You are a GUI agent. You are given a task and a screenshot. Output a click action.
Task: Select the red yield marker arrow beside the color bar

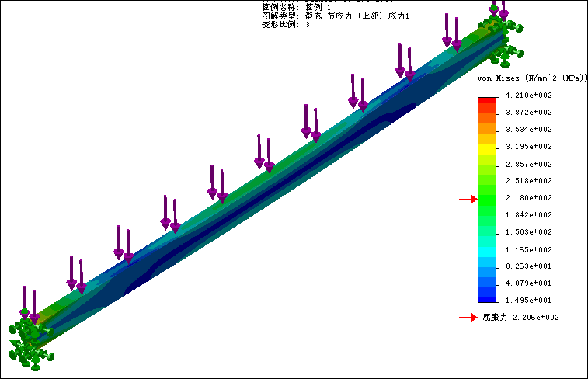(467, 200)
